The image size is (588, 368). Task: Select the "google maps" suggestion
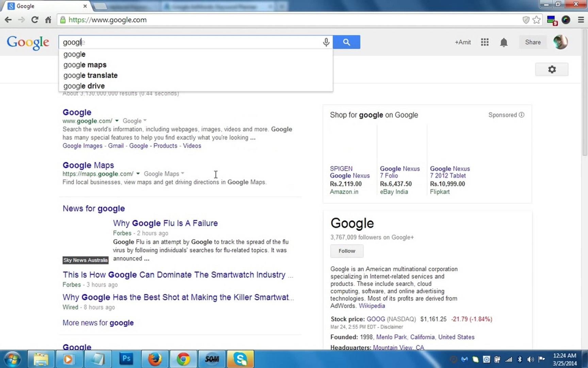click(x=196, y=65)
